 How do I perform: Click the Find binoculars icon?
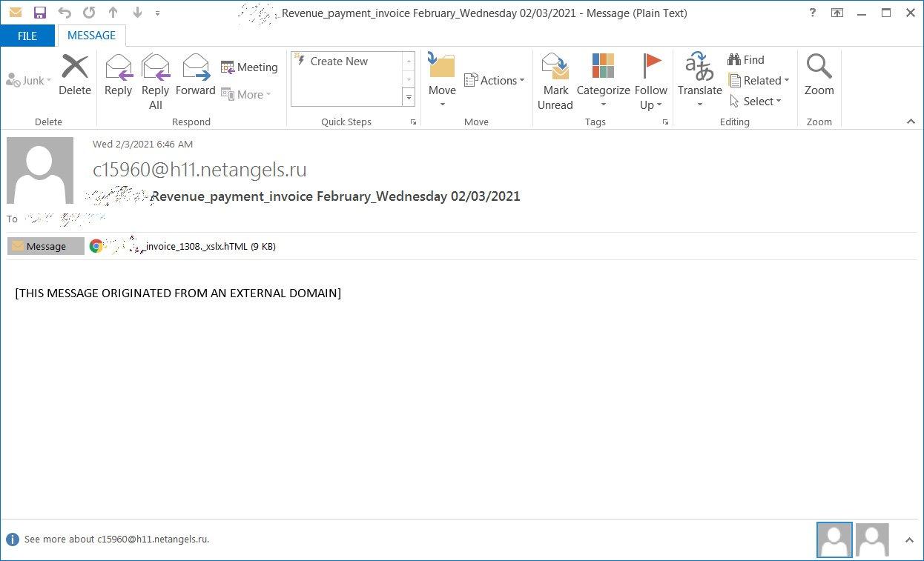pyautogui.click(x=746, y=60)
